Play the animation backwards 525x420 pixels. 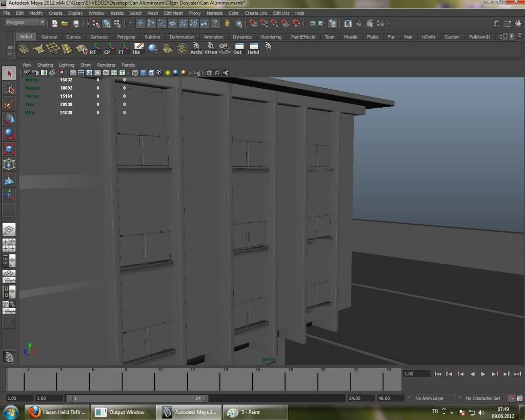coord(472,374)
